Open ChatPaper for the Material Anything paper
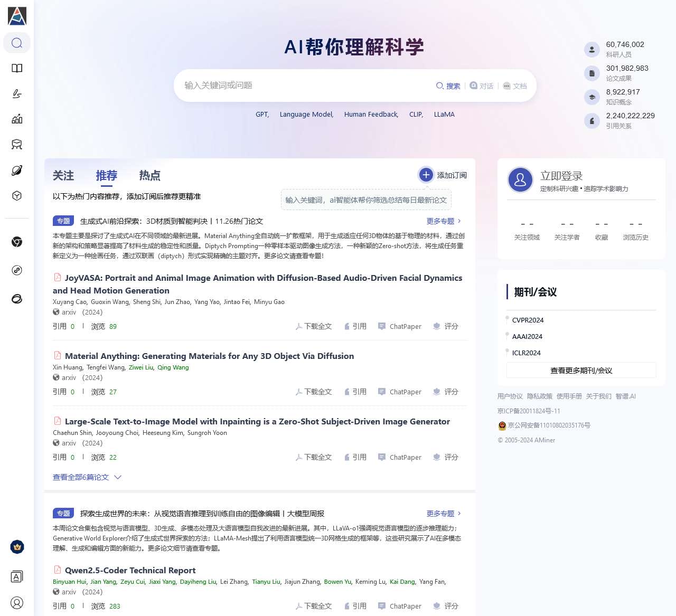Image resolution: width=676 pixels, height=616 pixels. click(400, 392)
